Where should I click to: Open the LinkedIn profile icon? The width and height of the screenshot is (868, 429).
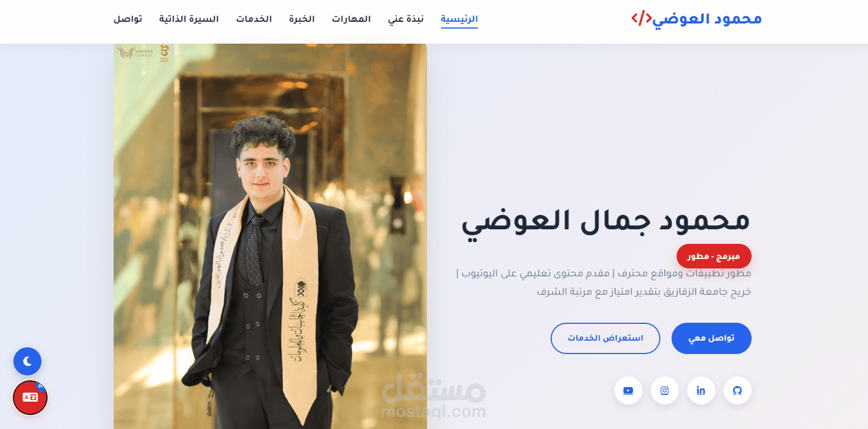(701, 390)
